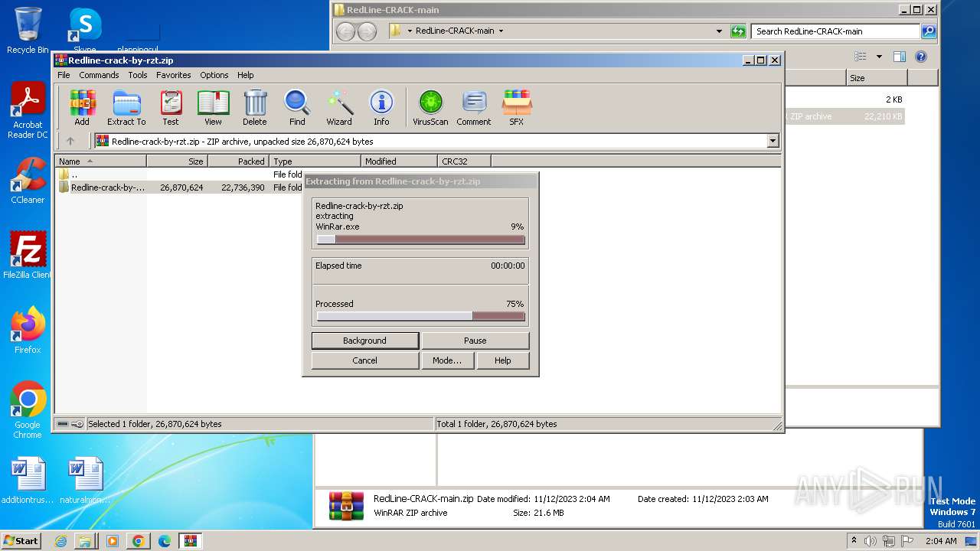Open the WinRAR File menu

coord(64,75)
